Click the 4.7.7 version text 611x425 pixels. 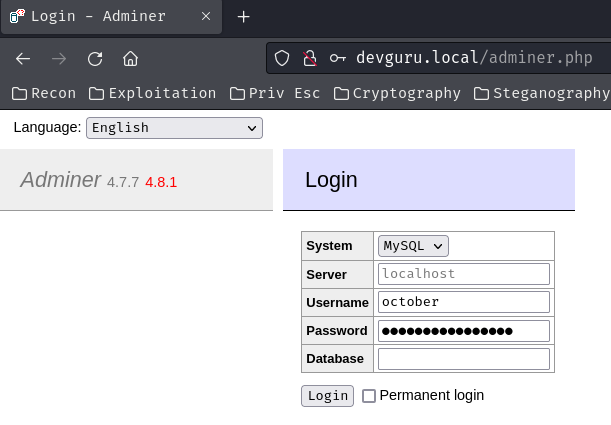tap(123, 182)
